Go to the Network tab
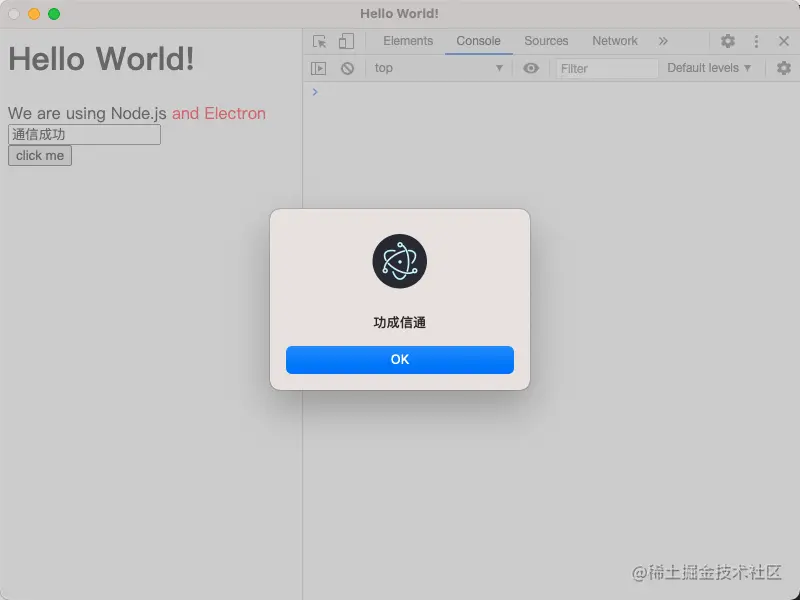The width and height of the screenshot is (800, 600). [615, 41]
